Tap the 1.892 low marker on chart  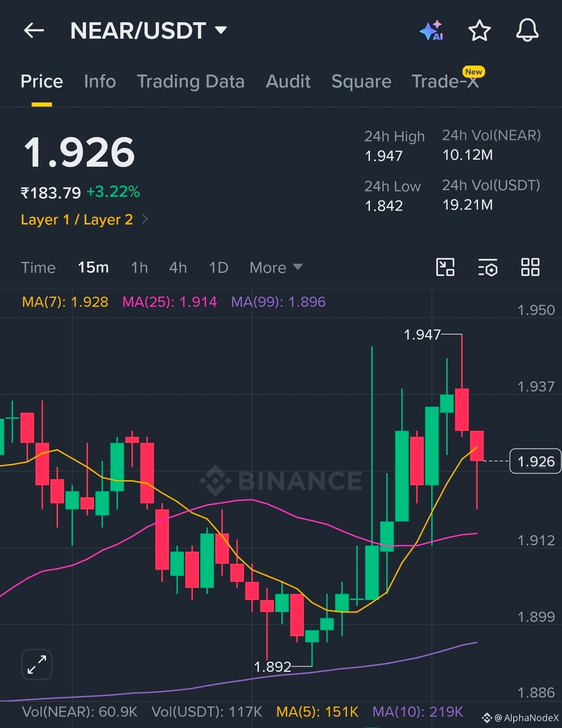pos(272,667)
